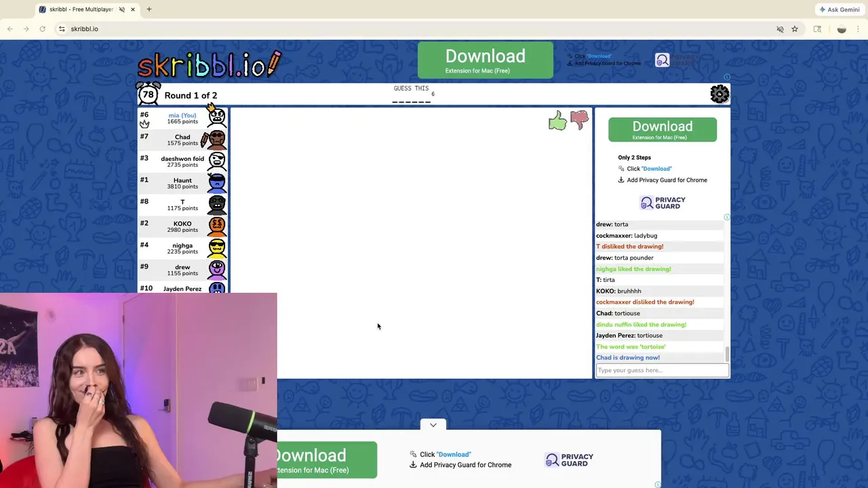Click the sidebar Download extension button

pyautogui.click(x=663, y=129)
